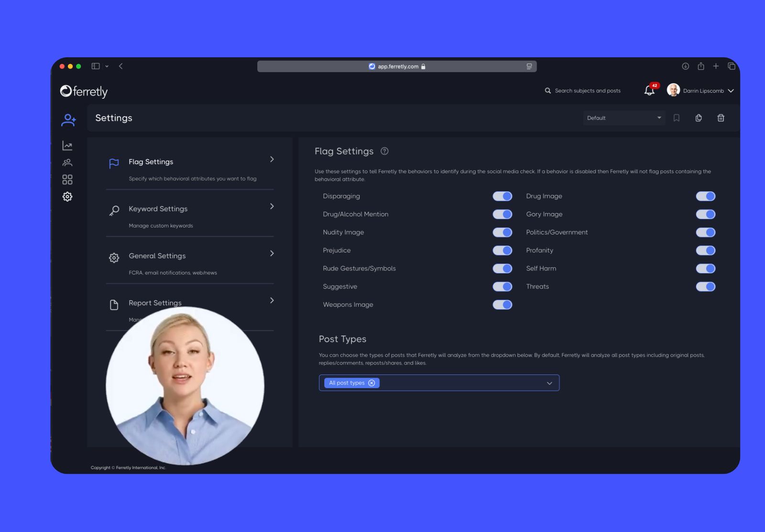Viewport: 765px width, 532px height.
Task: Toggle off Drug/Alcohol Mention flagging
Action: coord(502,214)
